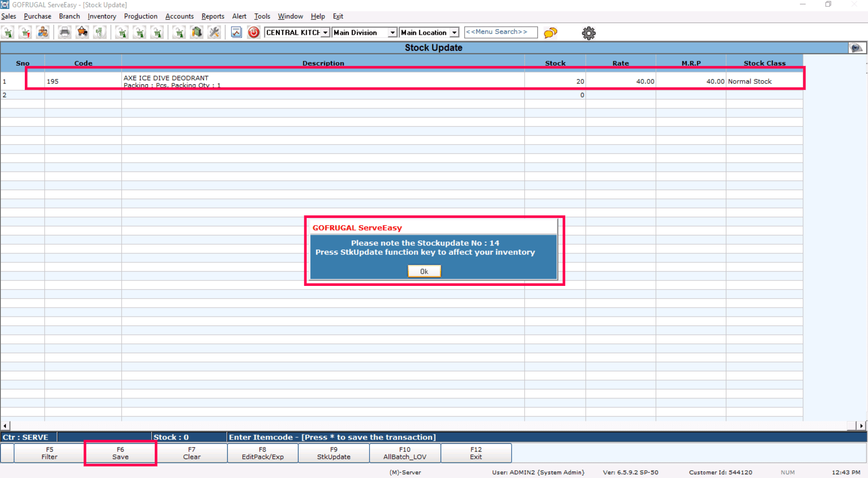This screenshot has width=868, height=478.
Task: Open the wrench and screwdriver tools icon
Action: (x=214, y=33)
